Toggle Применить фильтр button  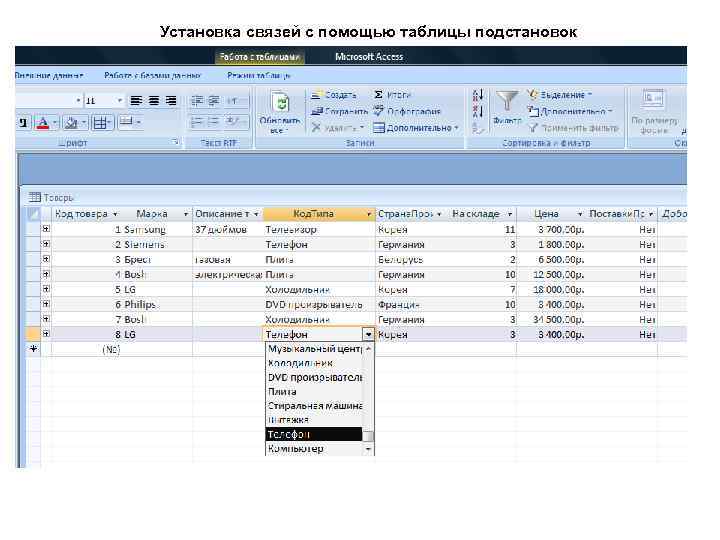574,128
